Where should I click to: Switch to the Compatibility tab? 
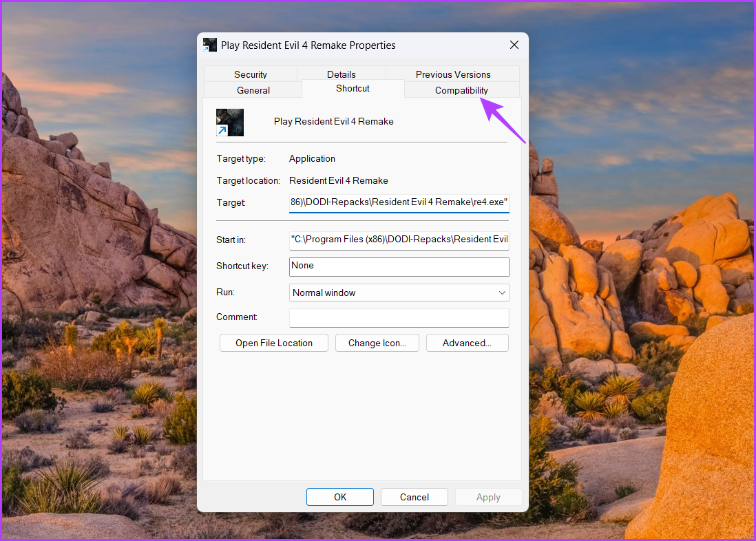(x=461, y=90)
